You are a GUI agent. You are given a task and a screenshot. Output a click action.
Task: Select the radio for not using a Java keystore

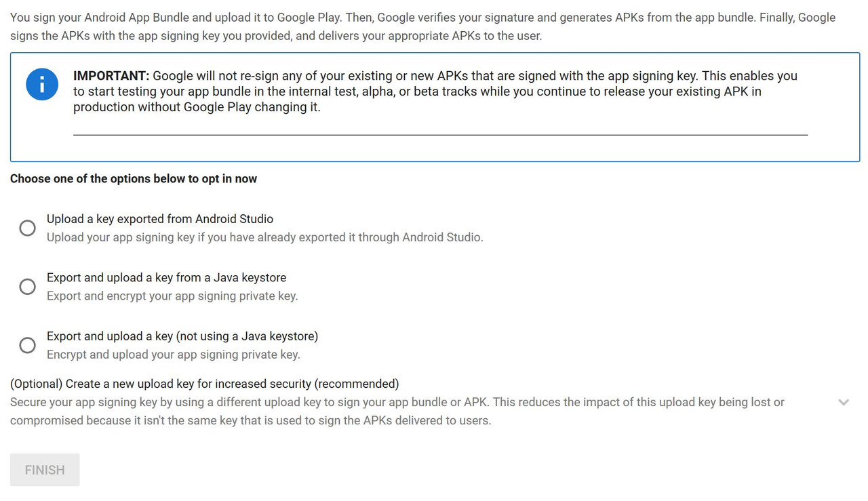click(x=27, y=345)
